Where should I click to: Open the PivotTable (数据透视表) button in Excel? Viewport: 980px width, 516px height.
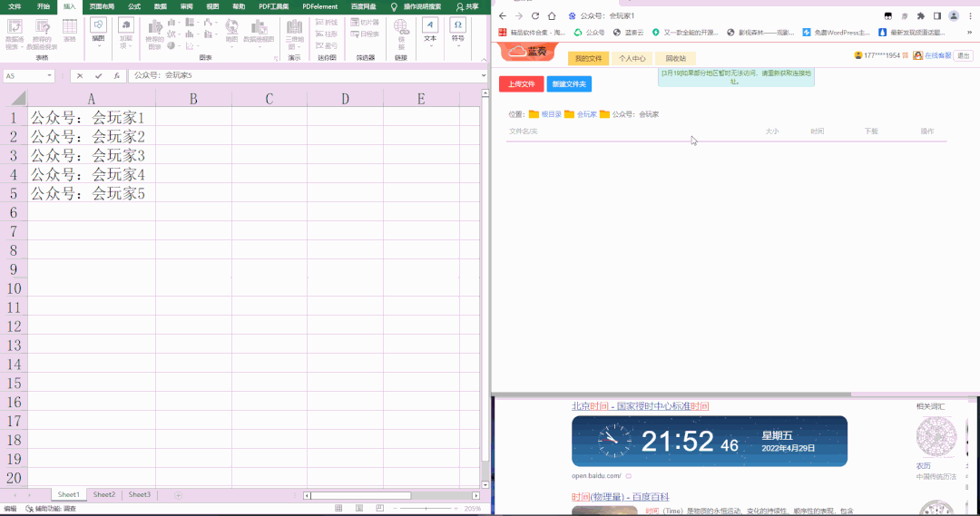pos(15,34)
